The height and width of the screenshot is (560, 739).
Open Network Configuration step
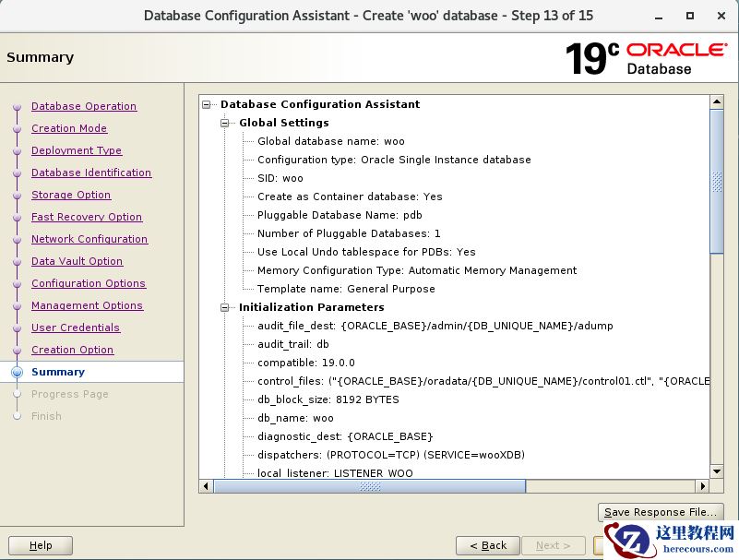[89, 239]
